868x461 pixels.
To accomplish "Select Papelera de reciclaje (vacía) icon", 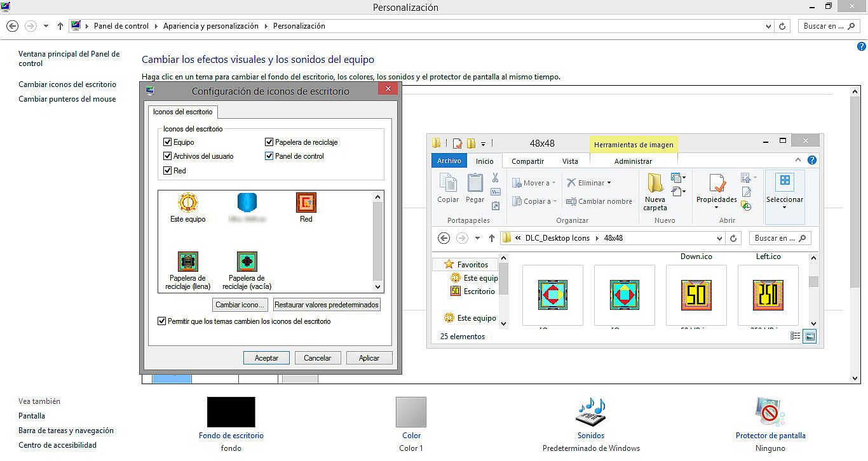I will [247, 262].
